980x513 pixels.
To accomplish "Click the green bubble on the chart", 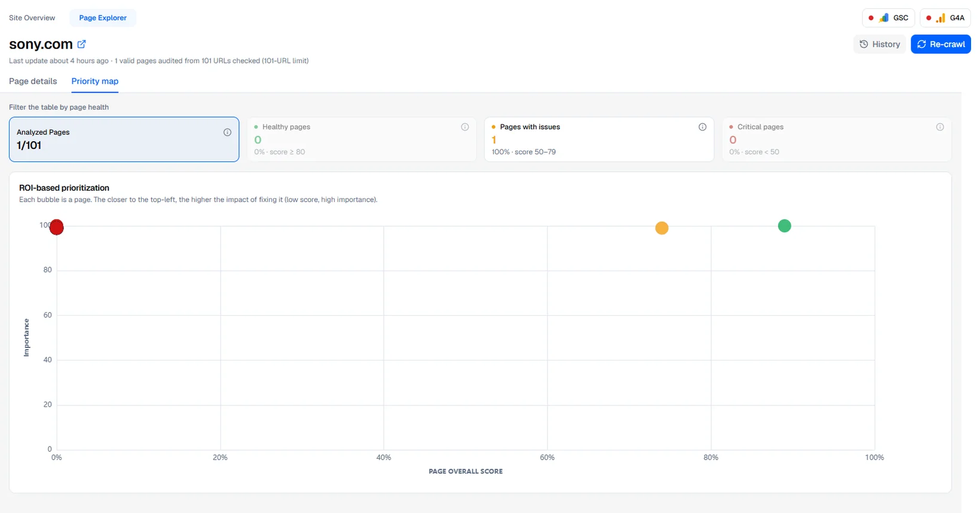I will (785, 226).
